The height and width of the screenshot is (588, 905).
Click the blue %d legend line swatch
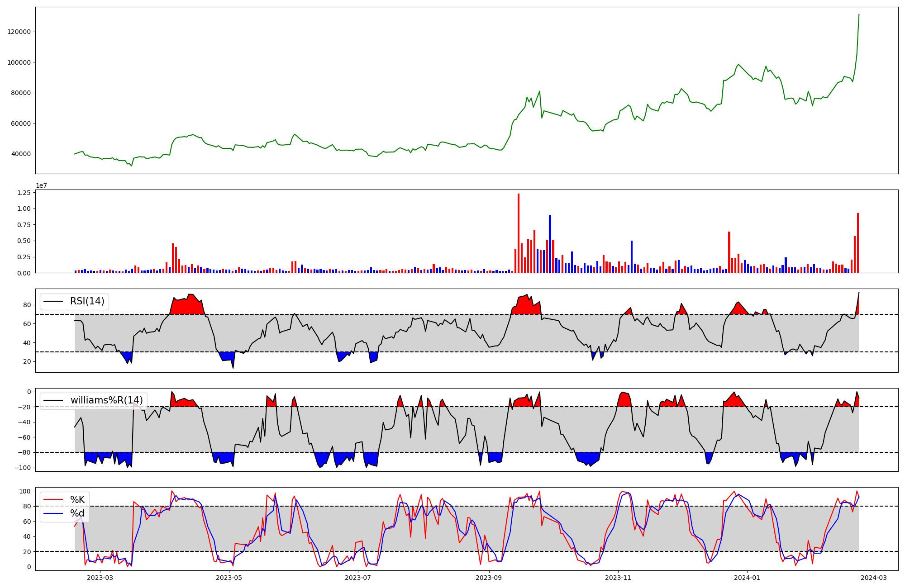click(52, 513)
